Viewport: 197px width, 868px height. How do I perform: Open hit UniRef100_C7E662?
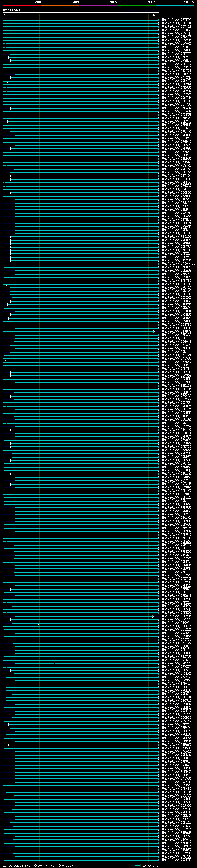click(x=177, y=88)
